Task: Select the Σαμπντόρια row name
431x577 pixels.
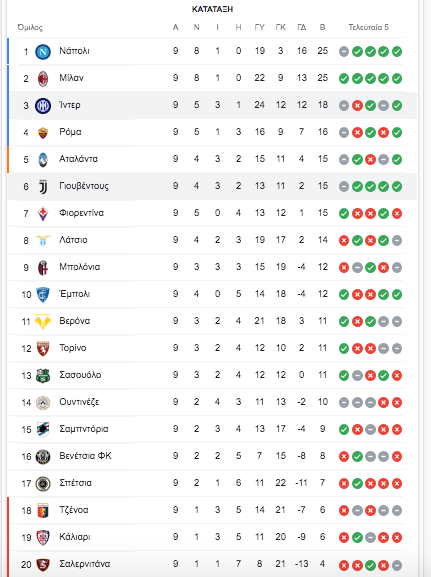Action: [84, 429]
